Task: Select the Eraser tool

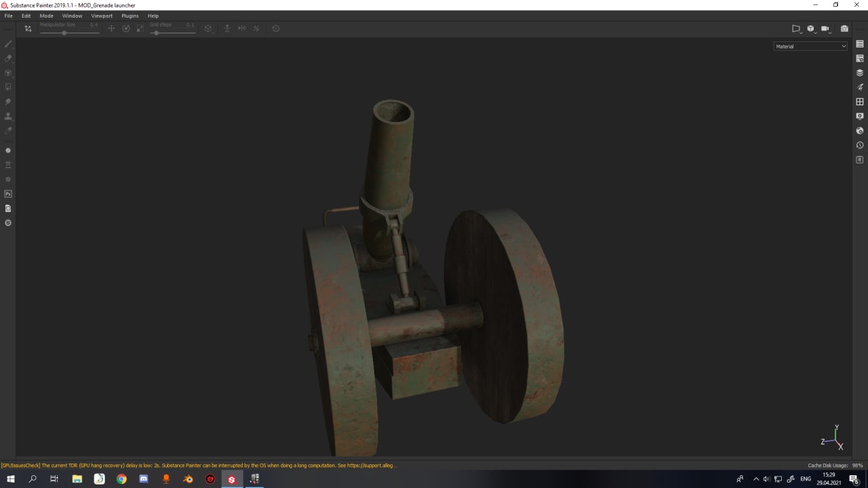Action: (8, 58)
